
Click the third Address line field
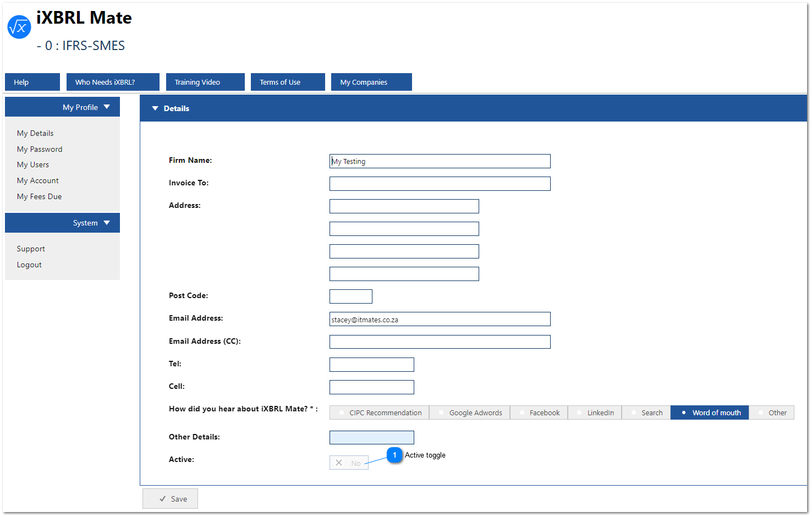tap(404, 251)
